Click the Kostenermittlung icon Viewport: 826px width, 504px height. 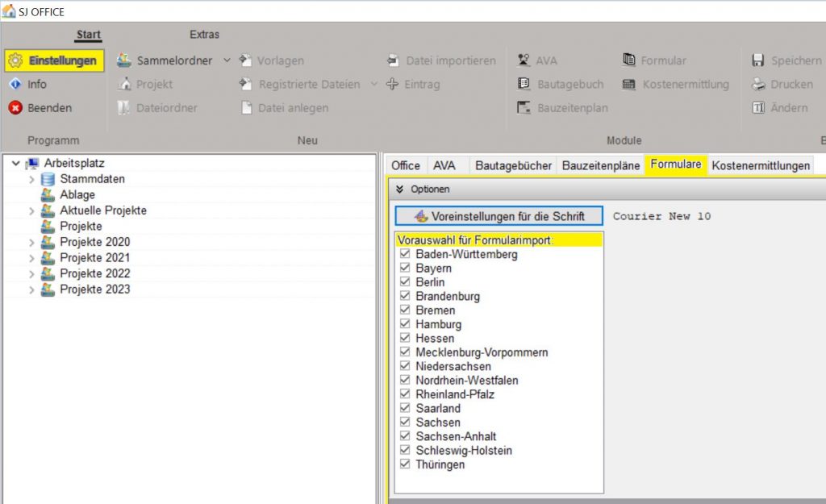[x=628, y=84]
